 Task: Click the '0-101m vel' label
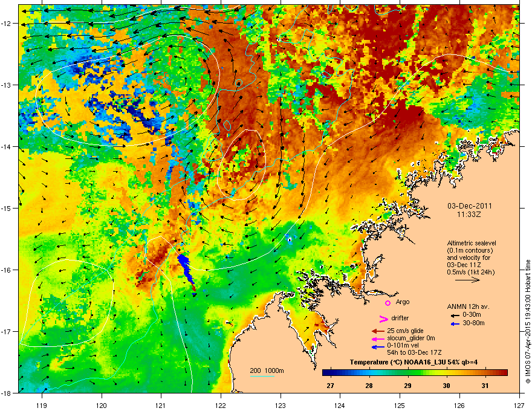click(403, 345)
